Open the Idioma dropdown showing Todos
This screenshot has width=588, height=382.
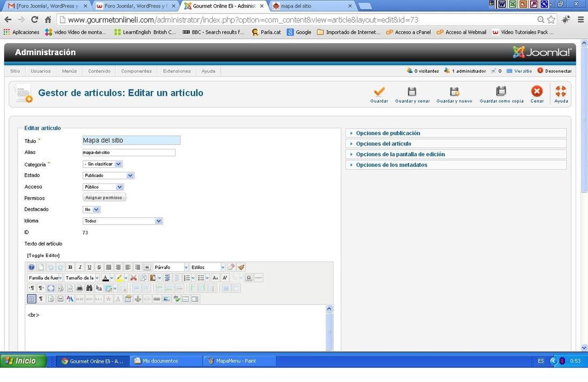pos(122,221)
